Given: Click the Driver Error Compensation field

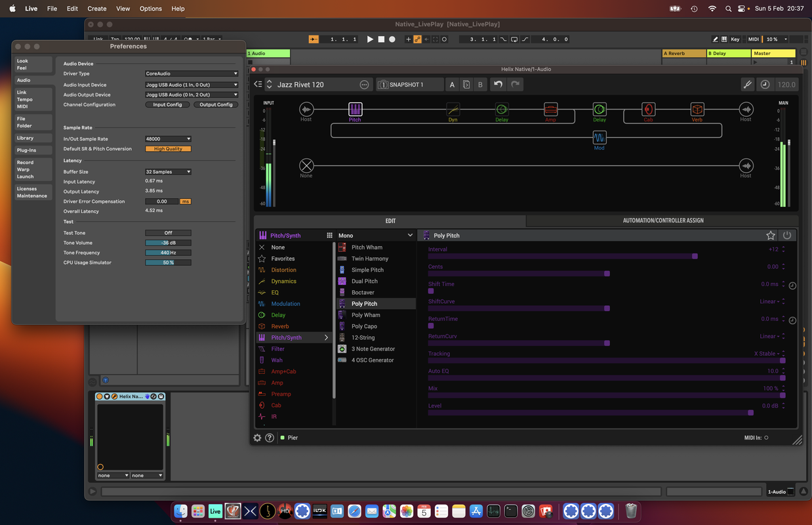Looking at the screenshot, I should [162, 201].
